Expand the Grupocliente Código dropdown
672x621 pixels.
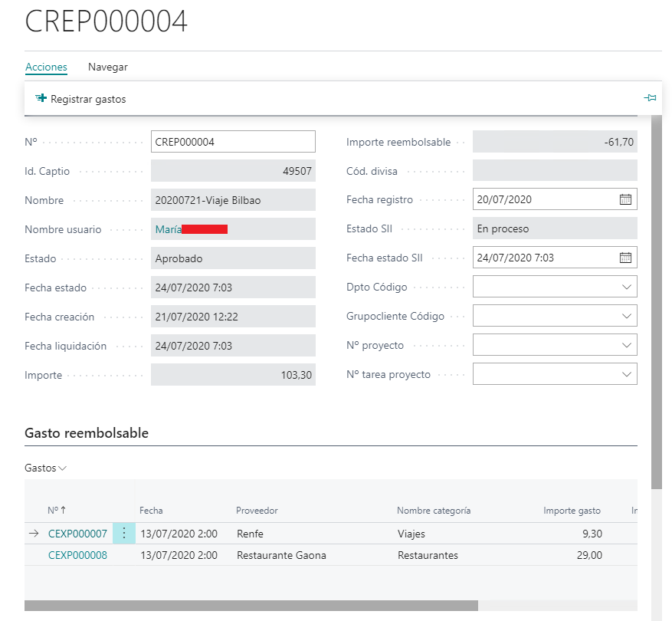626,316
